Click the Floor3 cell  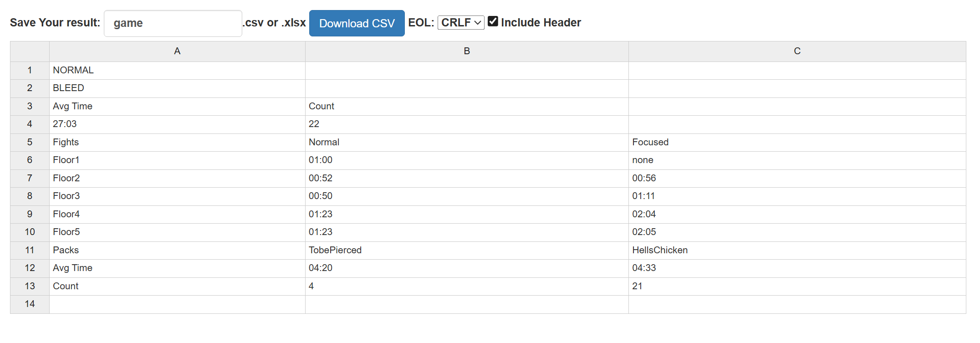pyautogui.click(x=177, y=196)
